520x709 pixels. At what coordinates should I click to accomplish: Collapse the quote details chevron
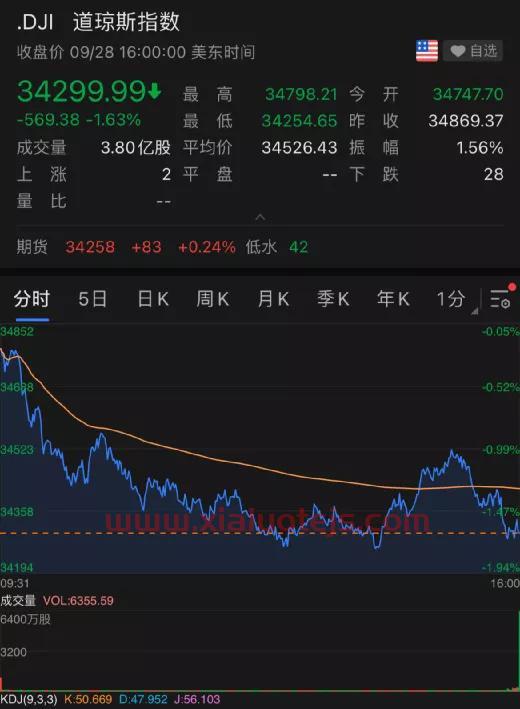click(x=260, y=217)
